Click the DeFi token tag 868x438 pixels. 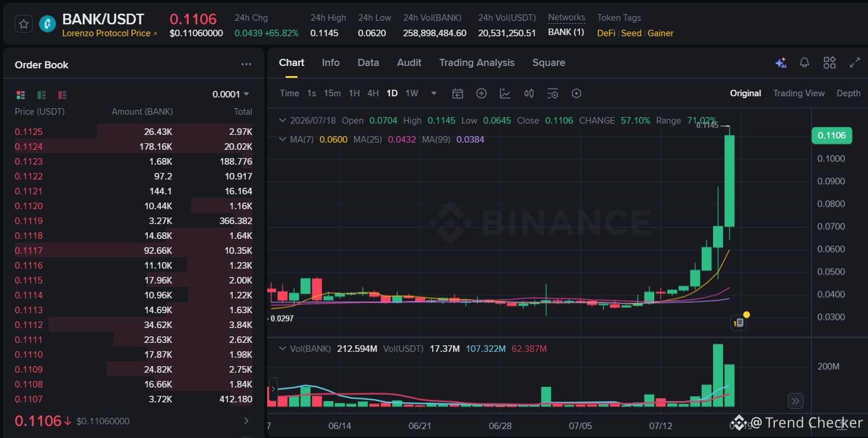pyautogui.click(x=606, y=33)
